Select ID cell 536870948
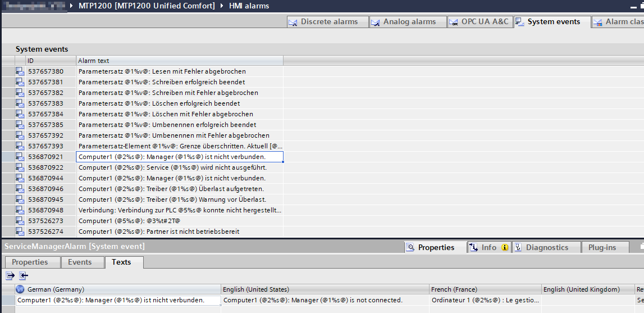The height and width of the screenshot is (313, 644). 51,210
